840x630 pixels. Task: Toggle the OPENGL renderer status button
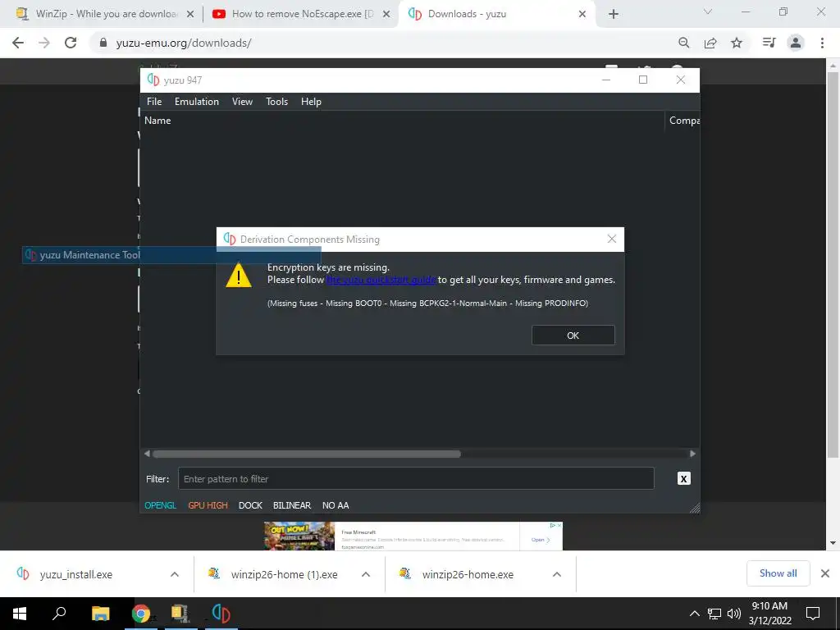tap(160, 505)
